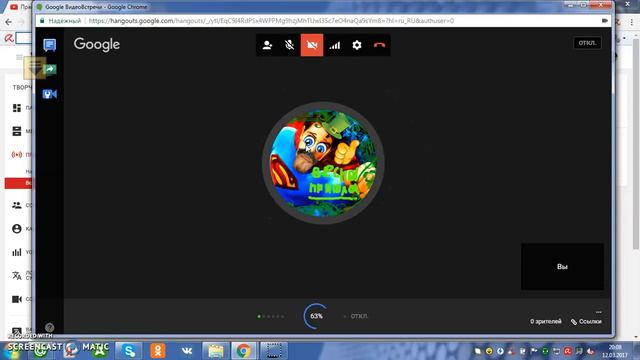Toggle the microphone mute button
This screenshot has height=360, width=640.
289,45
